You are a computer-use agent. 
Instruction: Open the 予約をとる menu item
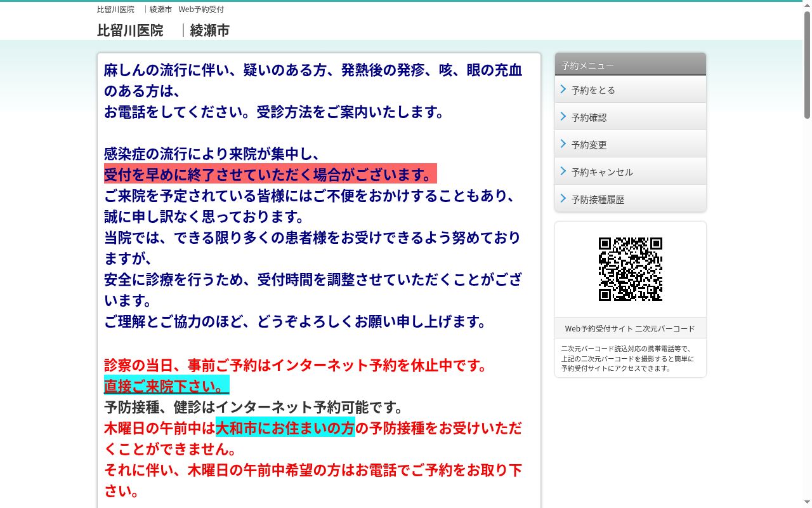[x=630, y=90]
